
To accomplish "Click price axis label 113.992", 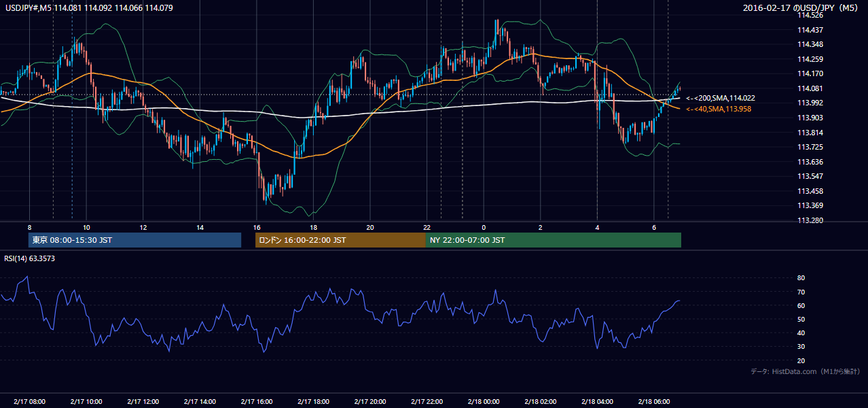I will pyautogui.click(x=810, y=103).
